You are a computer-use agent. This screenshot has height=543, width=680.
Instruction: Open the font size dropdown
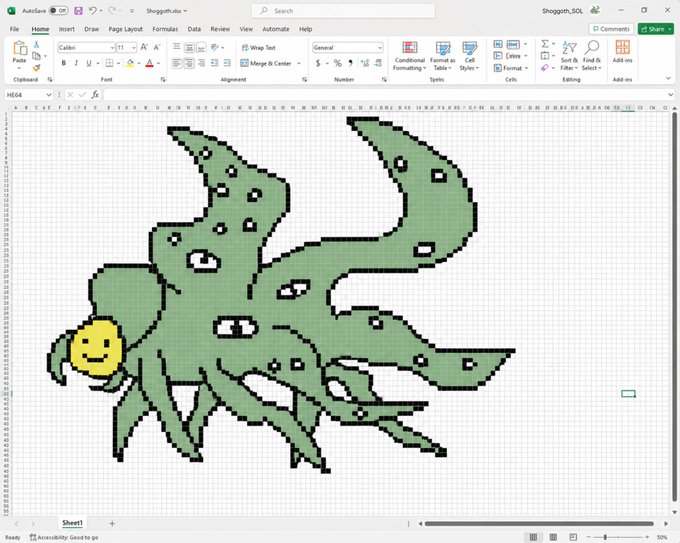tap(134, 48)
